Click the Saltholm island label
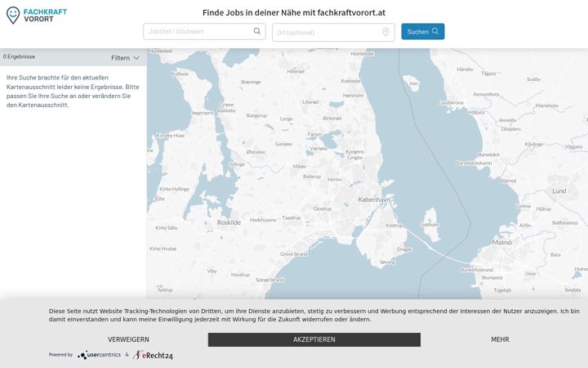Image resolution: width=588 pixels, height=368 pixels. 430,225
